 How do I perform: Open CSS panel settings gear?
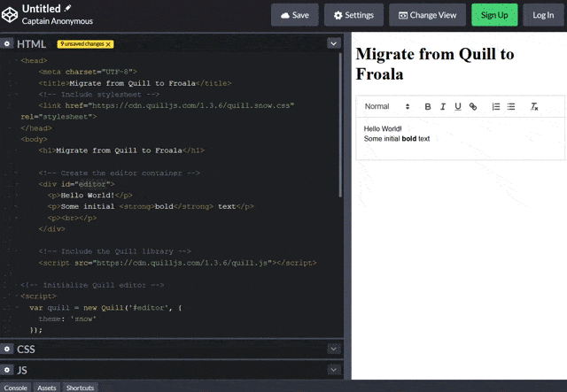[8, 350]
